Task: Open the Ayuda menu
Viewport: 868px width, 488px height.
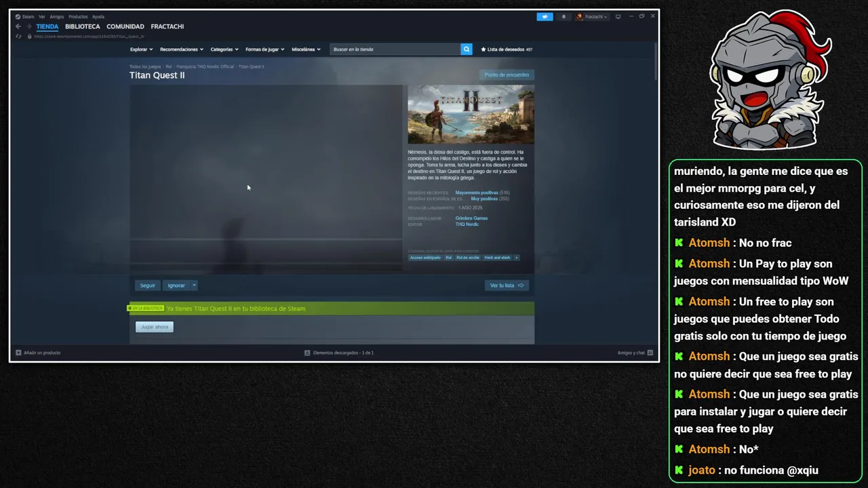Action: 98,16
